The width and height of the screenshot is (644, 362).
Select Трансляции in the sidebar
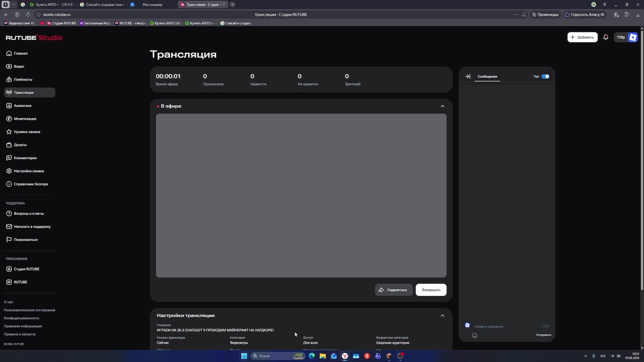30,93
